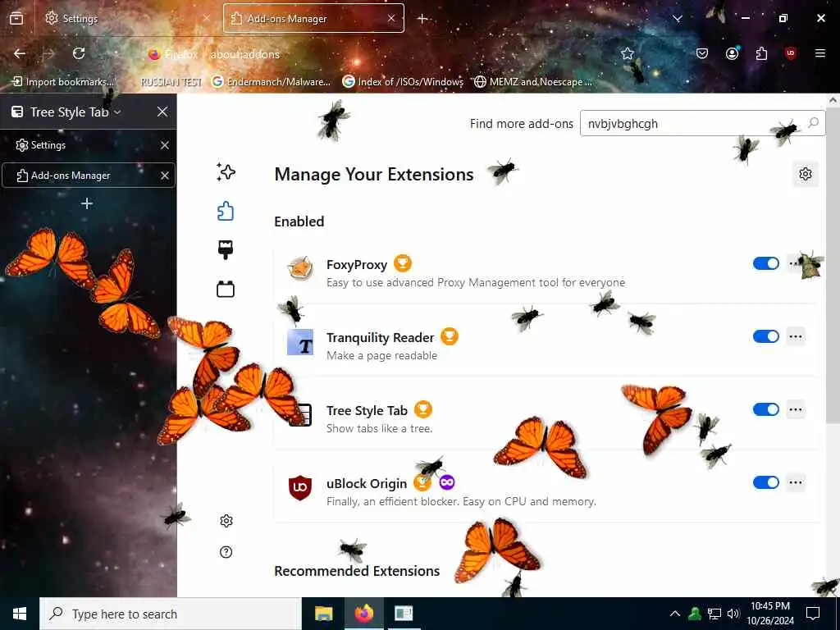Open the notification center icon
This screenshot has width=840, height=630.
click(813, 614)
